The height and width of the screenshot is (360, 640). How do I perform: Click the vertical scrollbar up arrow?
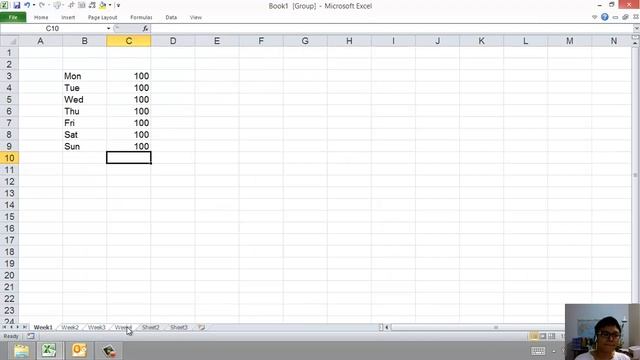(636, 42)
